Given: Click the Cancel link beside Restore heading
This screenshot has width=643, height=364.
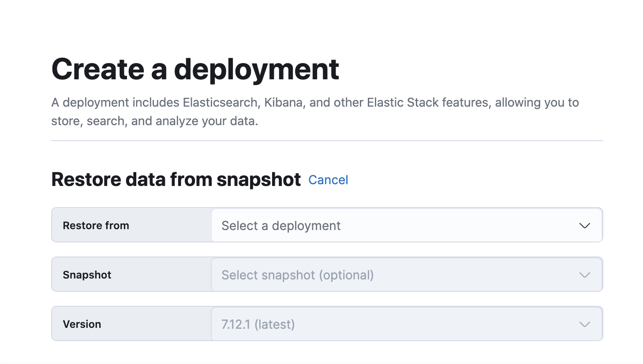Looking at the screenshot, I should 328,180.
